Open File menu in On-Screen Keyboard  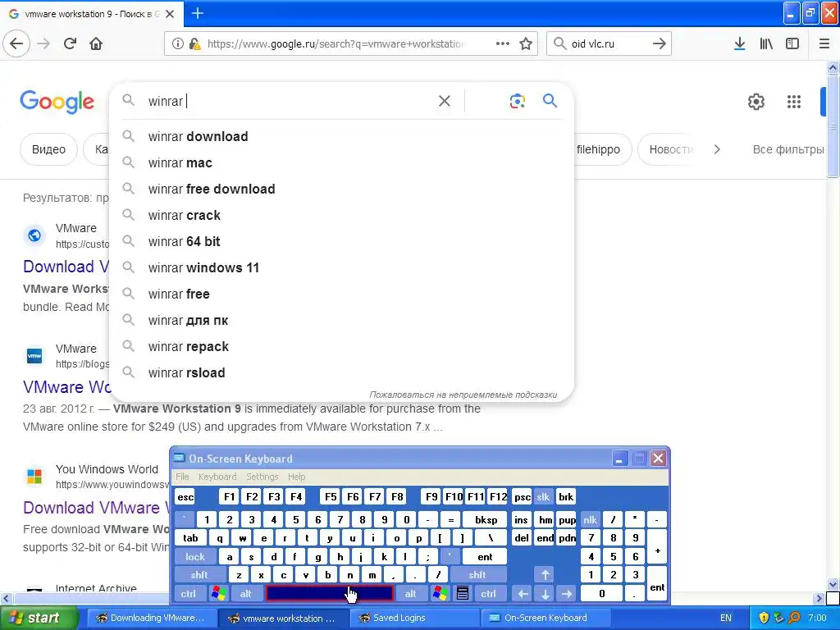coord(182,477)
